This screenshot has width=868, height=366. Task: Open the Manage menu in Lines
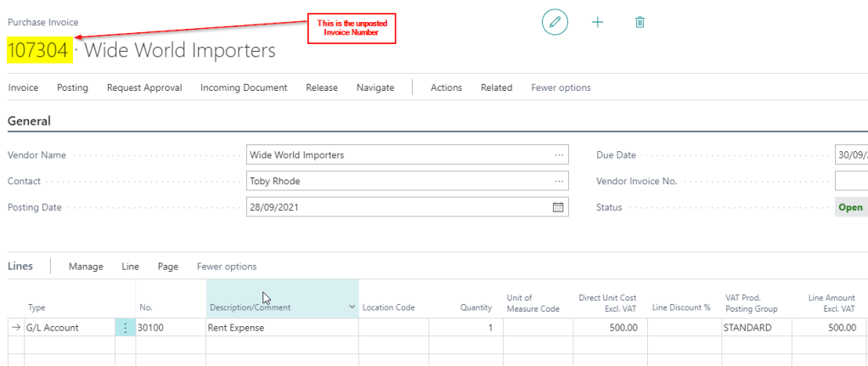(x=86, y=267)
